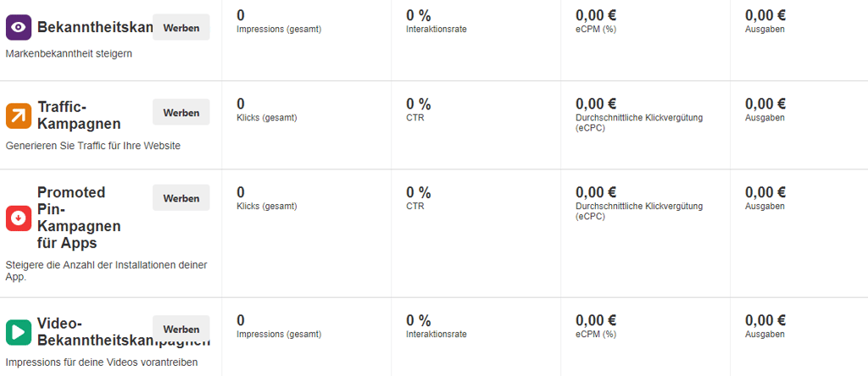This screenshot has height=376, width=868.
Task: Click Ausgaben amount in Promoted Pin row
Action: (x=765, y=192)
